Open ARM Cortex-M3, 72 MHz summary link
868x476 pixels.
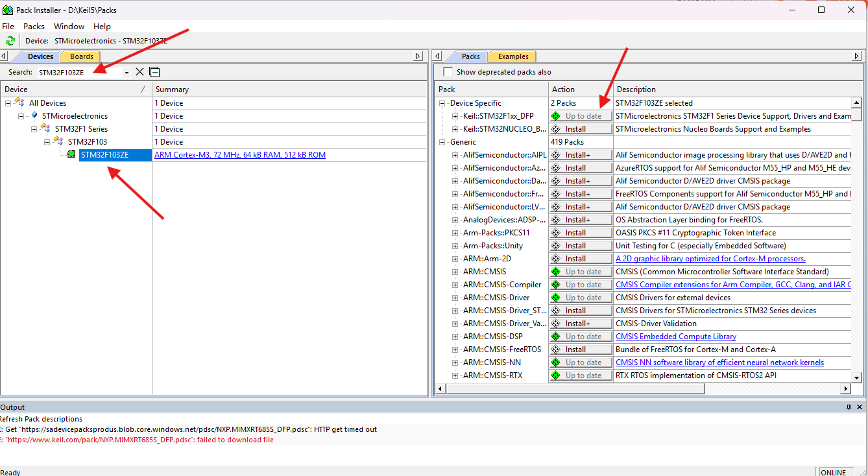click(240, 155)
